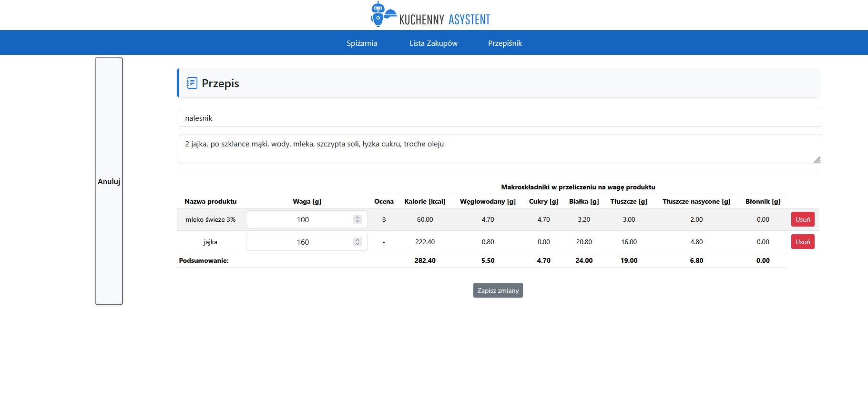The height and width of the screenshot is (414, 868).
Task: Click the Ocena value 'B' for milk
Action: [384, 219]
